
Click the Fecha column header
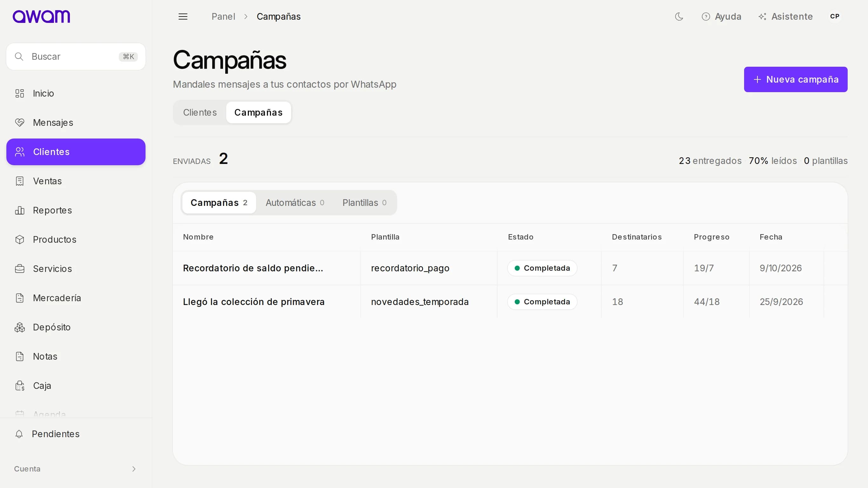(771, 237)
